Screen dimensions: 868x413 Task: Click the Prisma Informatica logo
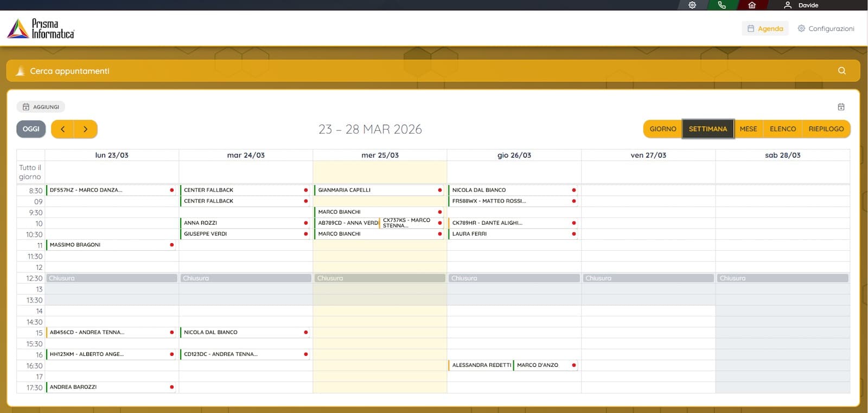(x=41, y=28)
